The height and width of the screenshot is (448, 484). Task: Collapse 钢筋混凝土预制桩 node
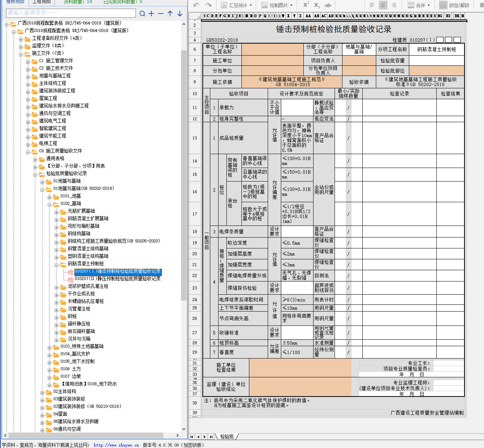pos(57,264)
